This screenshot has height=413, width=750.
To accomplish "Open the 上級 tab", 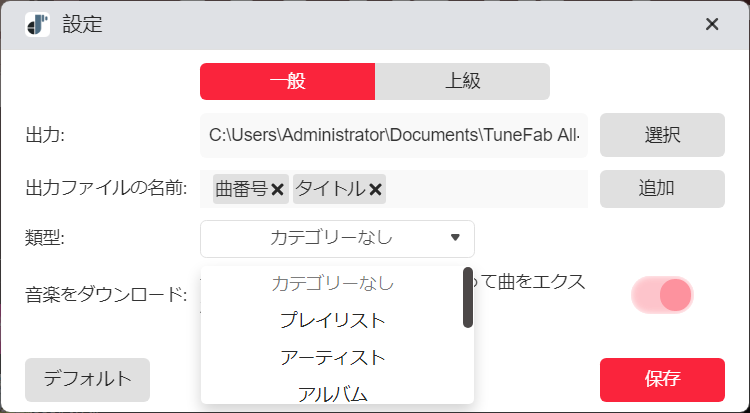I will pos(462,82).
